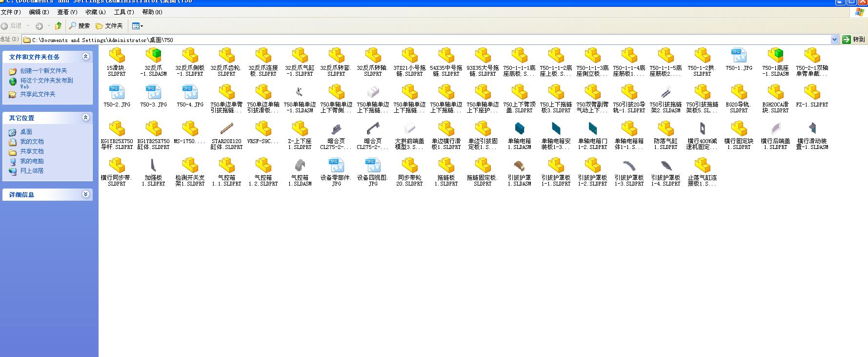
Task: Select the Z-上下座1.SLDPRT part icon
Action: pos(300,128)
